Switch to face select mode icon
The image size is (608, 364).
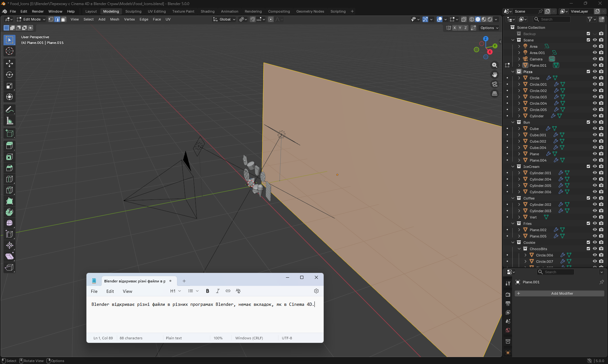pyautogui.click(x=63, y=19)
